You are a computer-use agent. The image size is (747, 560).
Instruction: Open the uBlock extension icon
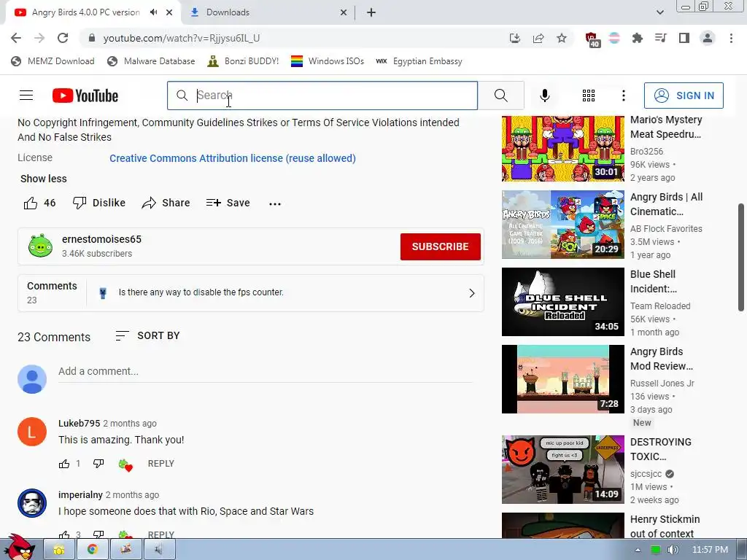click(x=592, y=39)
